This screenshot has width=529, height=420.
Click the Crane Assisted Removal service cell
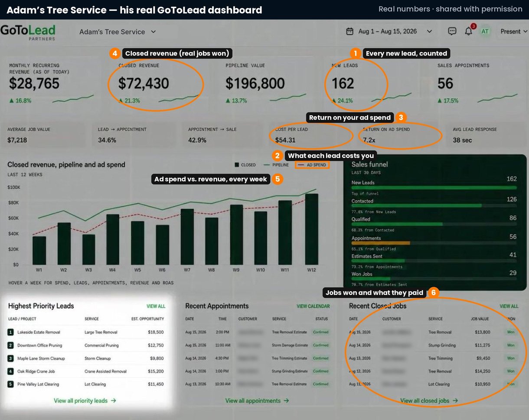point(105,371)
